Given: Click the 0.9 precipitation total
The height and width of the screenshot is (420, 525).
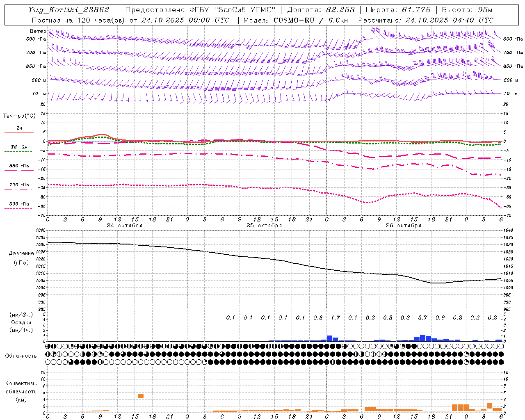Looking at the screenshot, I should pyautogui.click(x=440, y=318).
